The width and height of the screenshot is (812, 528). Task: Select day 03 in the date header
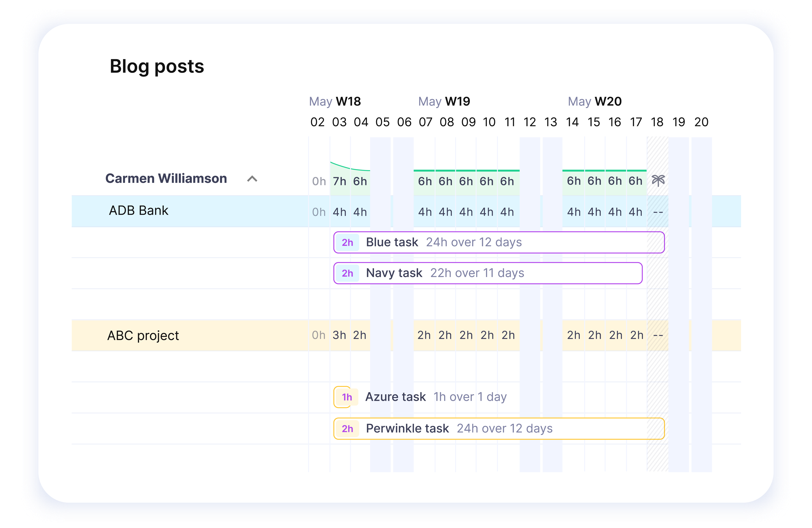click(339, 122)
